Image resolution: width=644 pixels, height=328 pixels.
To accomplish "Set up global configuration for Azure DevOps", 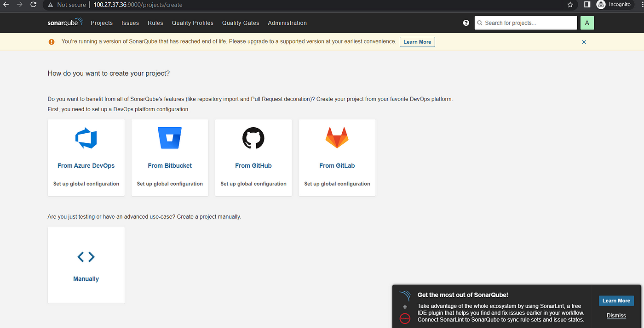I will pyautogui.click(x=86, y=184).
